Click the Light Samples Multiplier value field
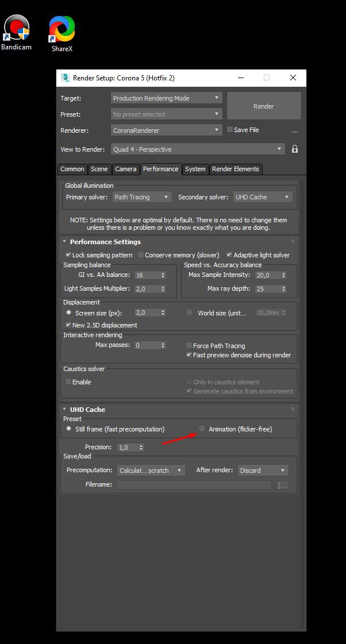This screenshot has height=644, width=346. click(147, 289)
